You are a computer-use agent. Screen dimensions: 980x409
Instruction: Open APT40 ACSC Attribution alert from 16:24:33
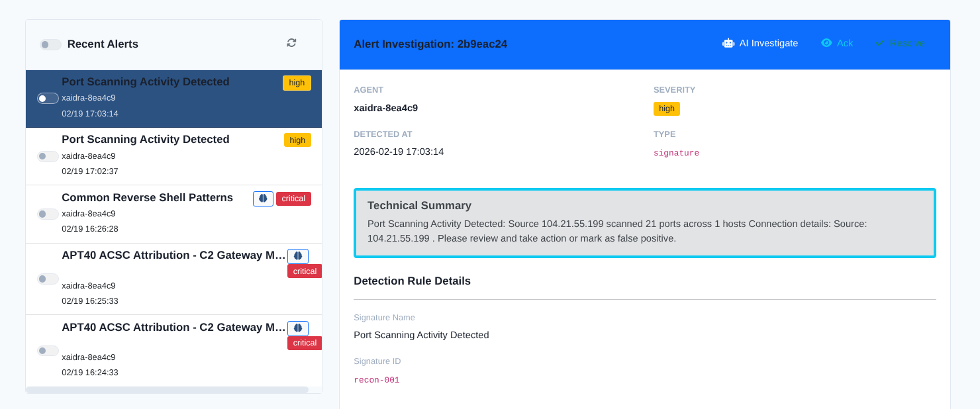pyautogui.click(x=173, y=351)
